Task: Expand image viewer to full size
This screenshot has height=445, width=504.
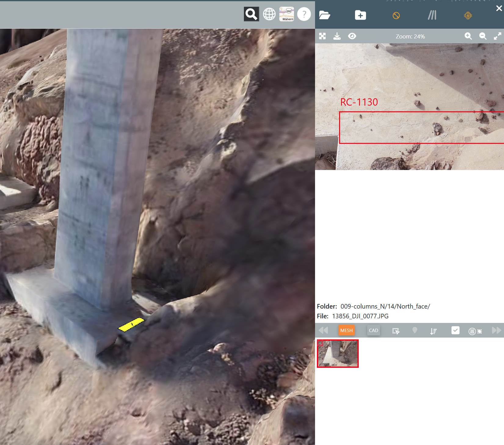Action: [498, 36]
